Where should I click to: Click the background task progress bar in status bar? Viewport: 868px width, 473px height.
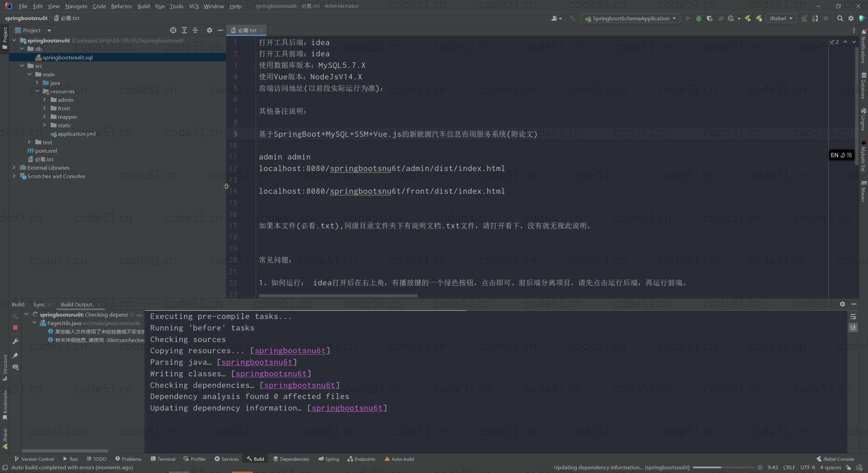(723, 468)
